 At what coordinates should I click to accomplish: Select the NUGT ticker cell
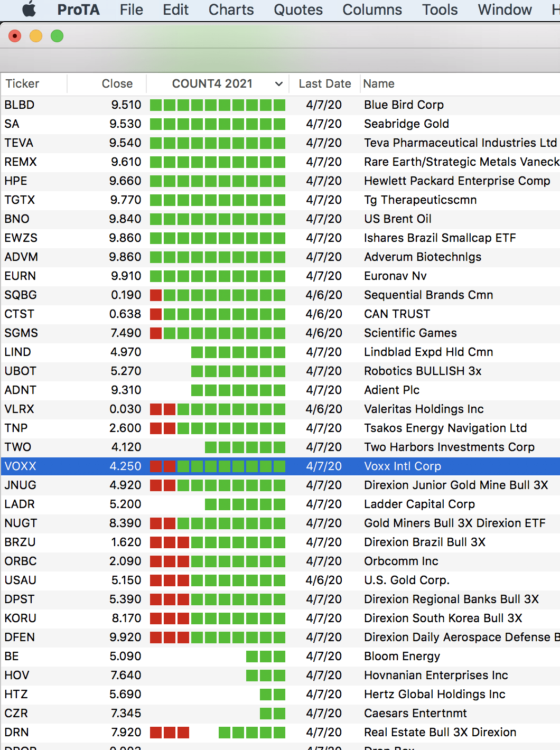coord(21,523)
